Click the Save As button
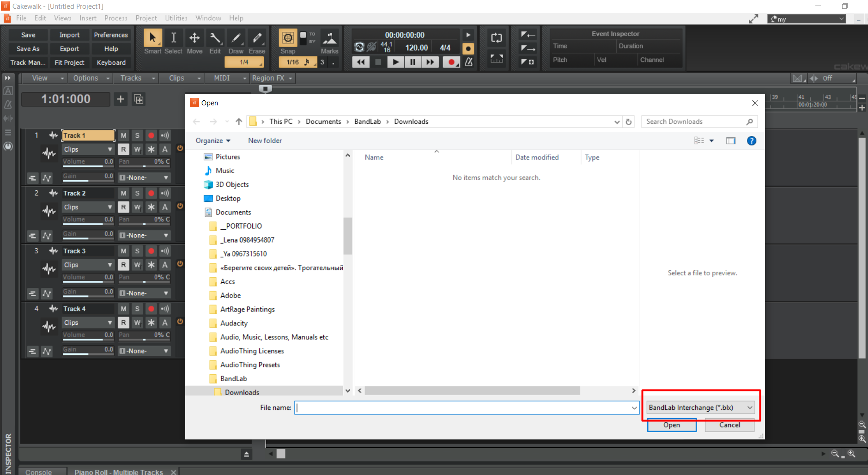 point(28,49)
